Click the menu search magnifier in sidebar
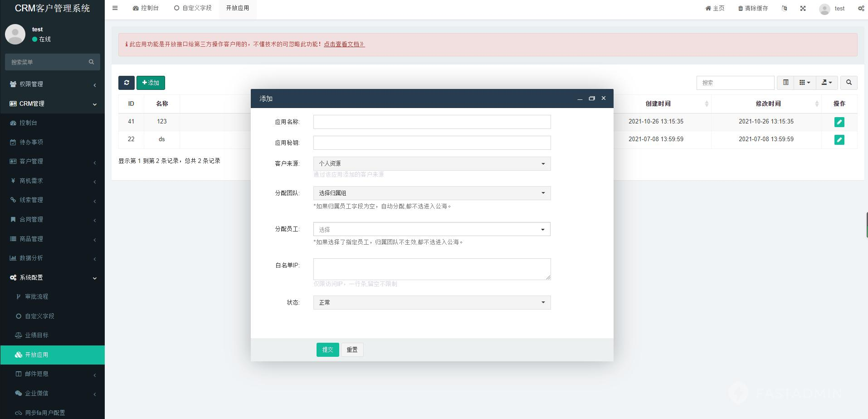This screenshot has height=419, width=868. 91,62
